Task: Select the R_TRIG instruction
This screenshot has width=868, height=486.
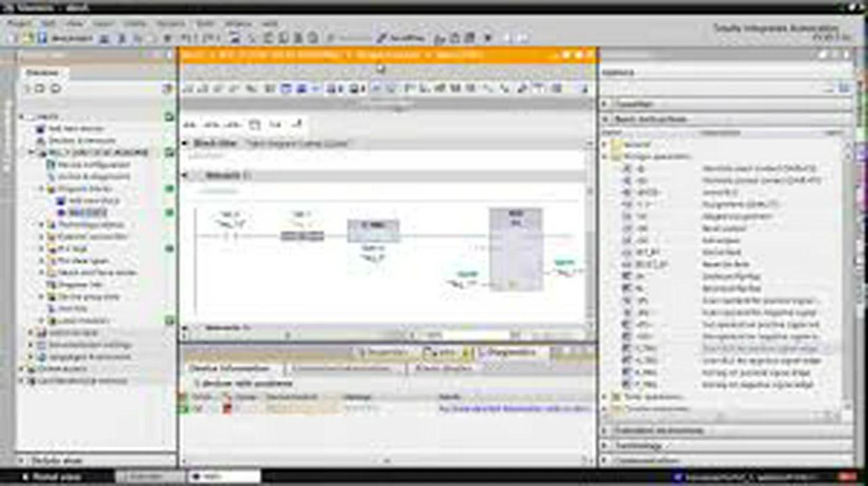Action: point(639,373)
